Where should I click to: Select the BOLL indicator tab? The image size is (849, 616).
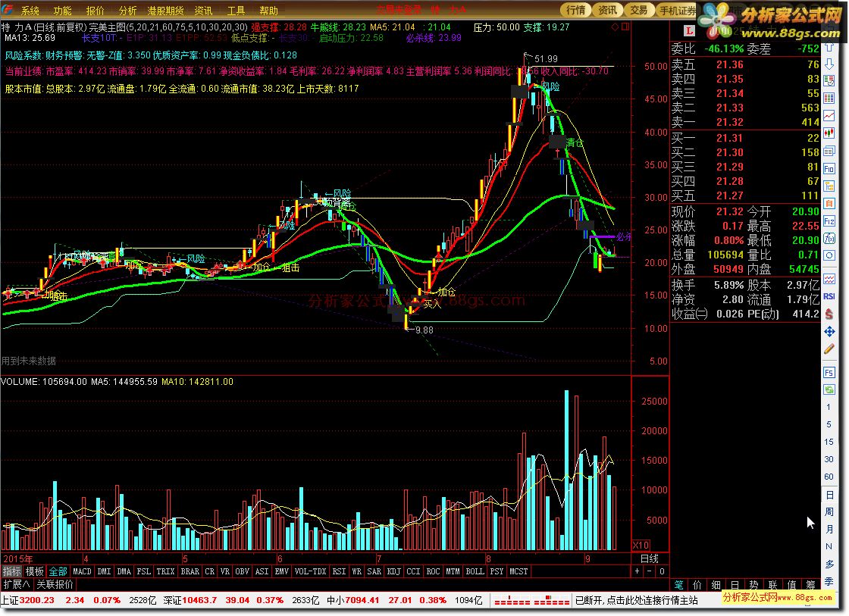tap(475, 571)
